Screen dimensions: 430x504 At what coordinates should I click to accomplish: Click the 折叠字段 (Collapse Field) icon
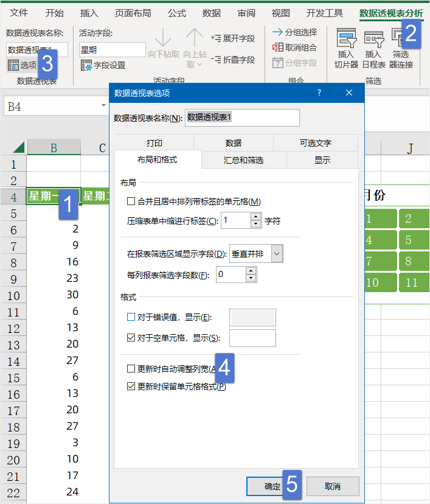216,60
